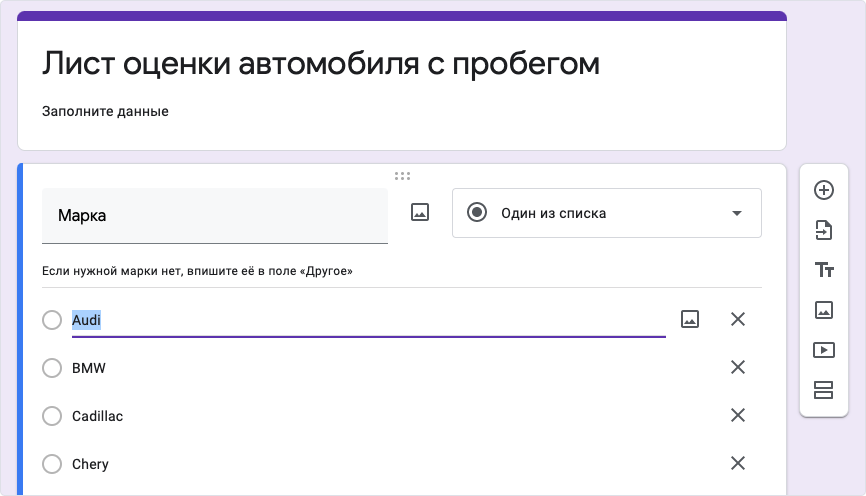The width and height of the screenshot is (866, 496).
Task: Click the BMW option text
Action: 88,368
